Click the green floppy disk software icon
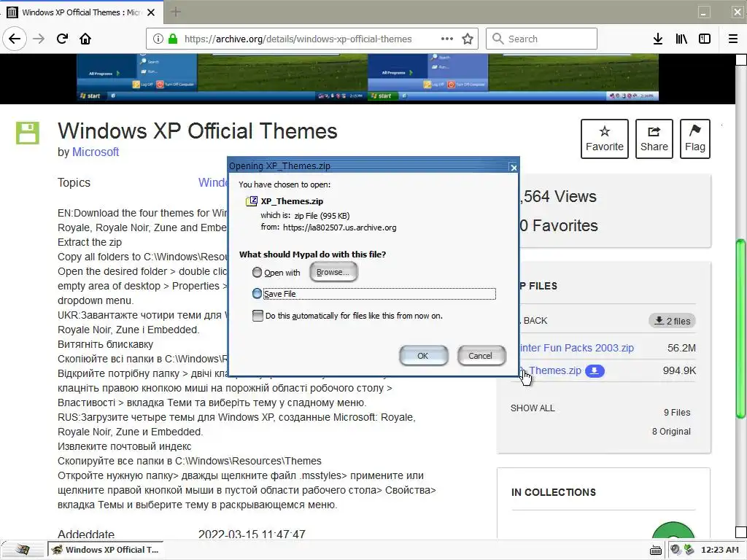The width and height of the screenshot is (747, 560). [x=28, y=133]
